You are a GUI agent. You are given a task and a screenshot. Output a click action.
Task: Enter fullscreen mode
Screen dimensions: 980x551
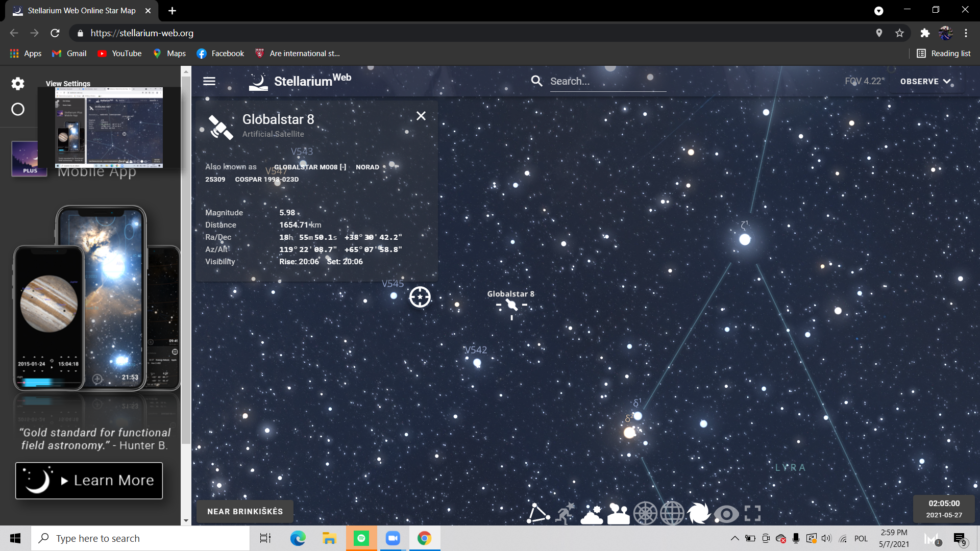[752, 513]
